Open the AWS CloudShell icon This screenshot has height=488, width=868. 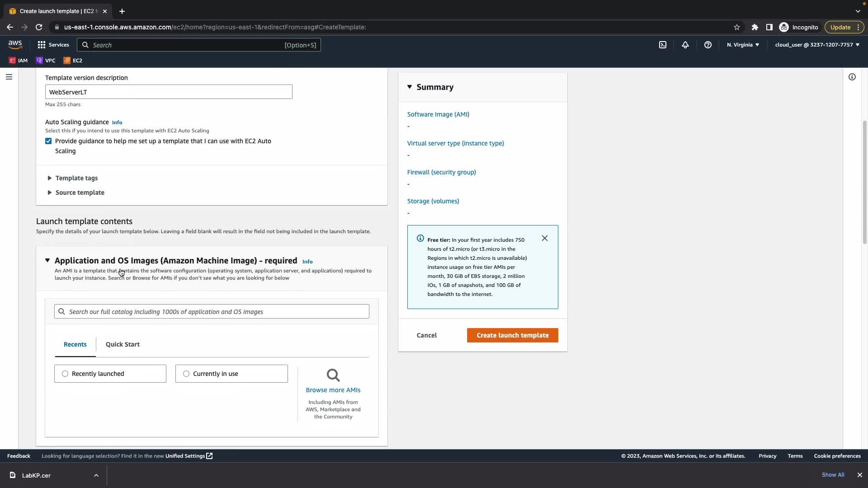(x=662, y=45)
